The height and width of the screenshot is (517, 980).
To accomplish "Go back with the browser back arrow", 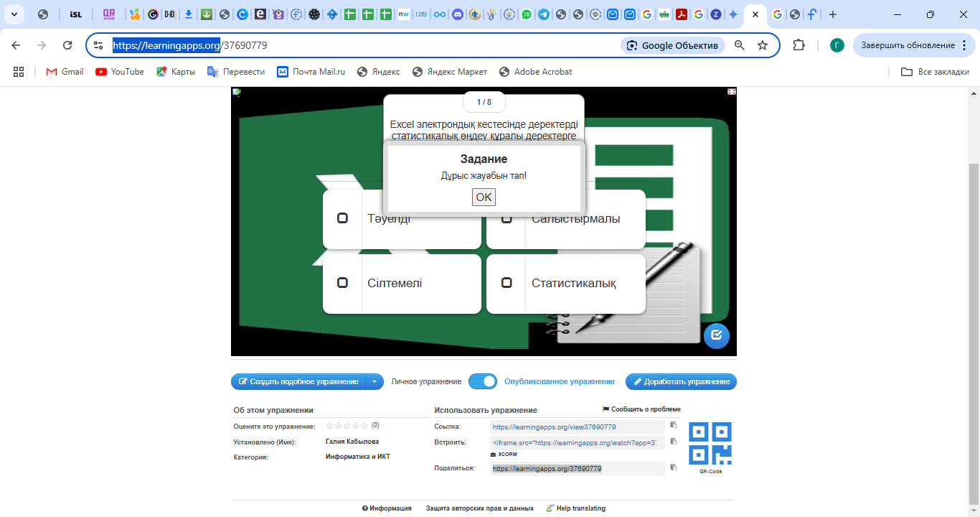I will [x=16, y=45].
